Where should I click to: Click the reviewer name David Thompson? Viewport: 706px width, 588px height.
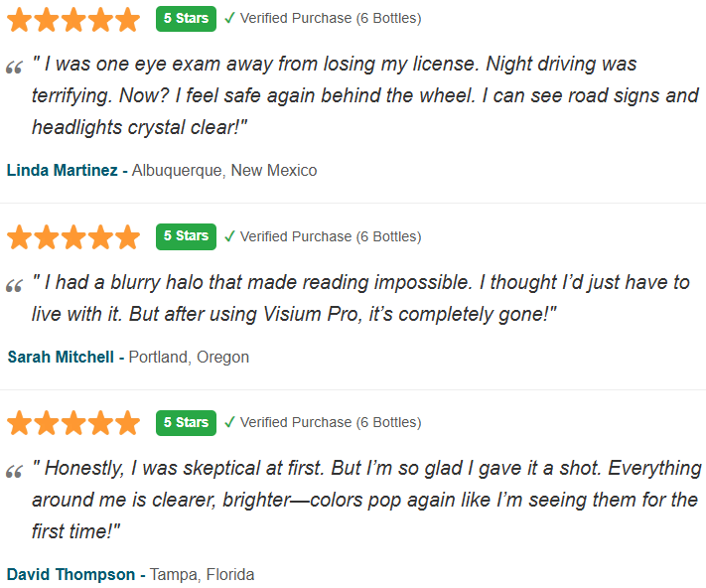point(71,574)
